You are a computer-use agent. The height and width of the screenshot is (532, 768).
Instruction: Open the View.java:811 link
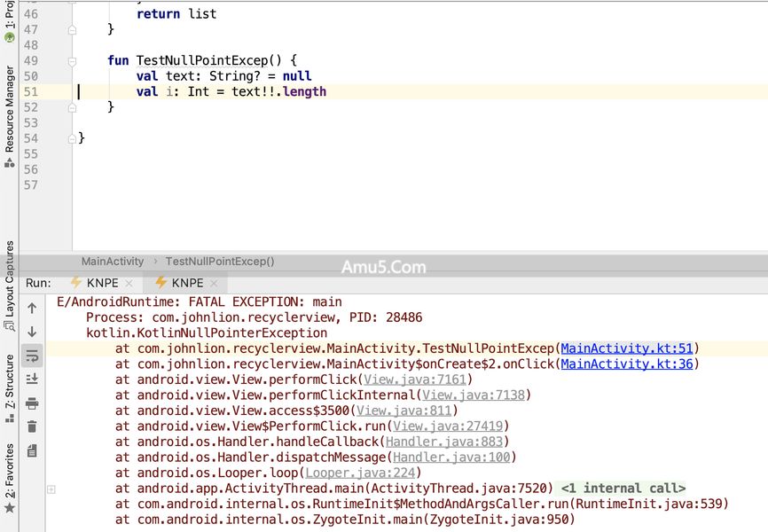[404, 411]
